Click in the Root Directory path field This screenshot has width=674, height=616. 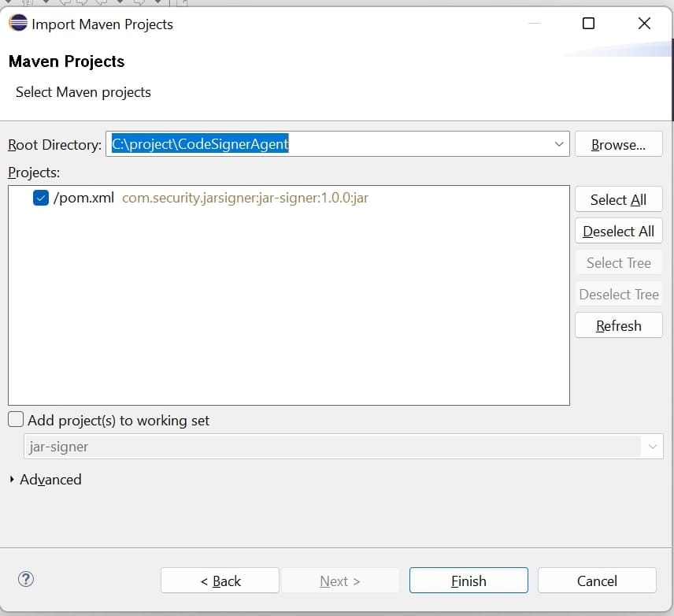pos(331,144)
